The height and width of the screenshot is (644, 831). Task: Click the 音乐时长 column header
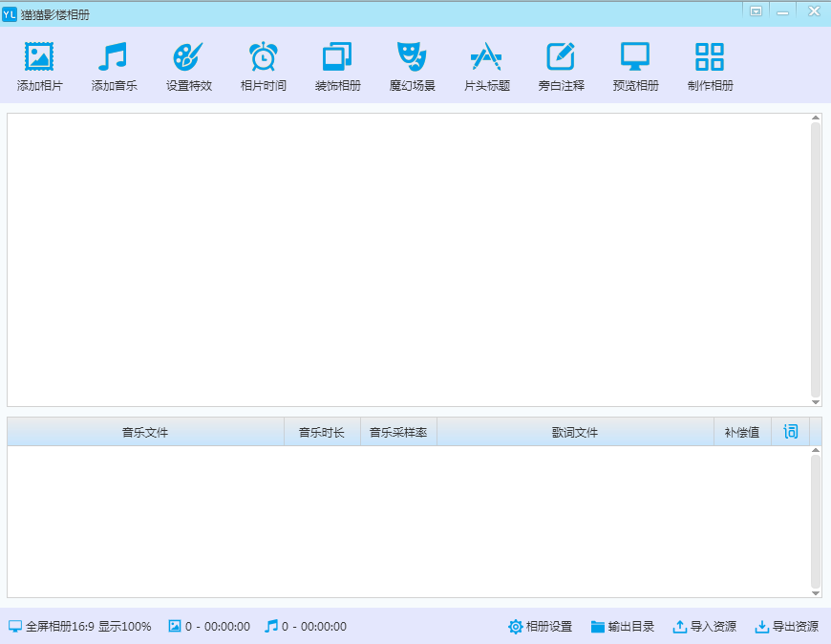pos(322,432)
